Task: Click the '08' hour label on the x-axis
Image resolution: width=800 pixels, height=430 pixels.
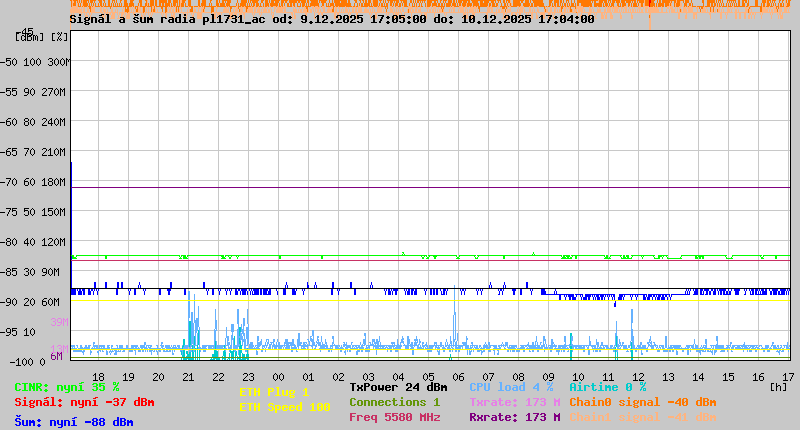Action: pyautogui.click(x=518, y=377)
